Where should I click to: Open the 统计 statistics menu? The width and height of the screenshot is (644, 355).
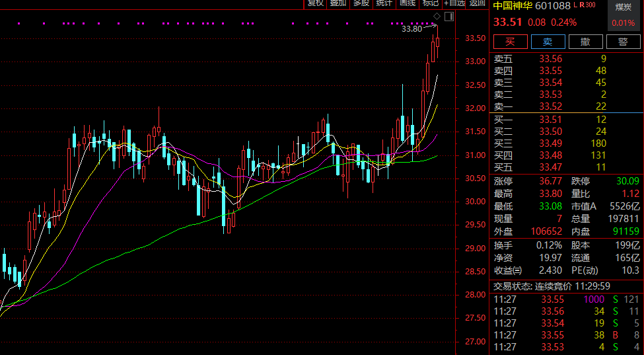384,3
